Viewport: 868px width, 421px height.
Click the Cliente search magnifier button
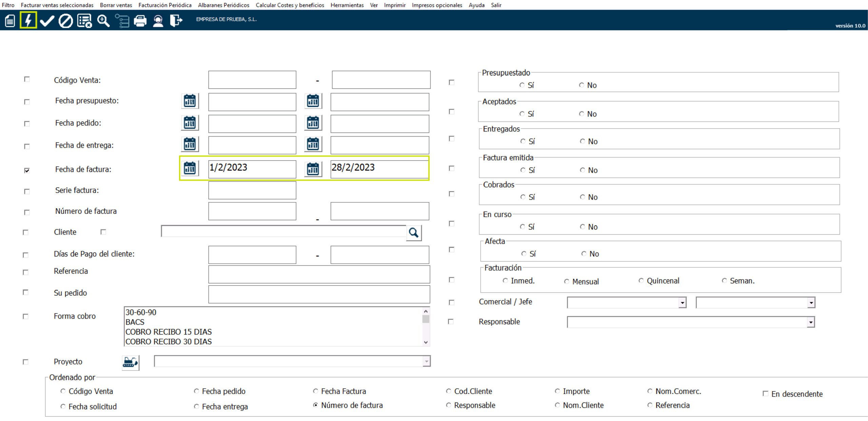tap(414, 233)
